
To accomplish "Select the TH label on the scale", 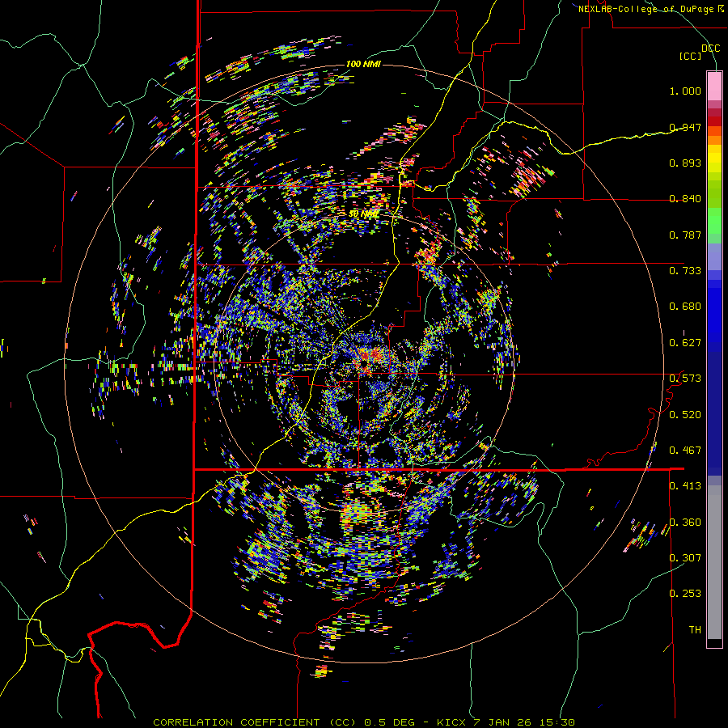I will 695,630.
